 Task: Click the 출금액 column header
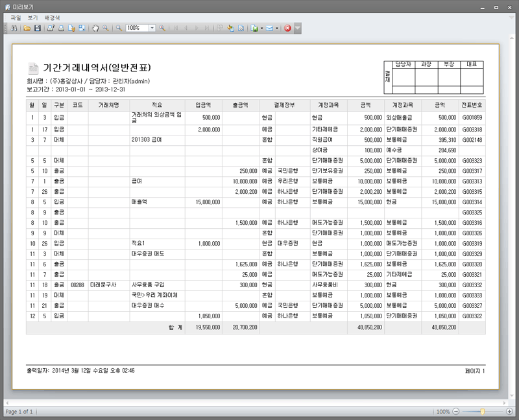click(240, 105)
